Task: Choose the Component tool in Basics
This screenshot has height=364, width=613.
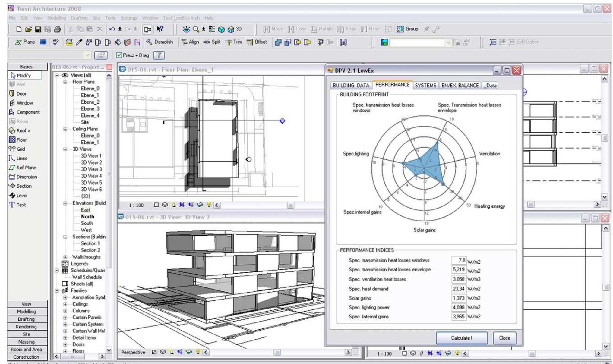Action: tap(24, 112)
